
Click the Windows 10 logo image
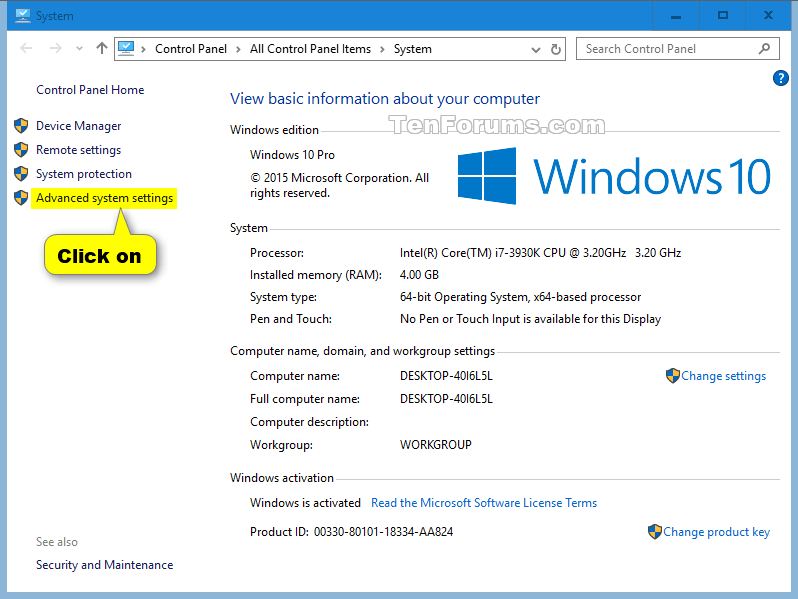click(614, 176)
